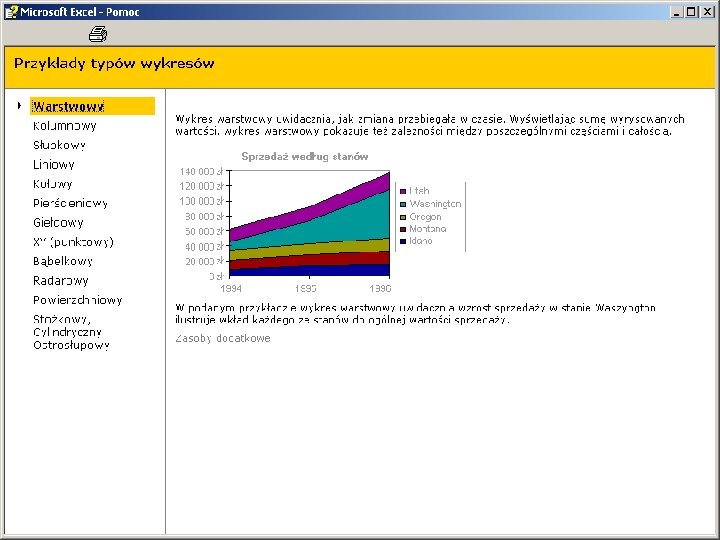Viewport: 720px width, 540px height.
Task: Click the heading Przykłady typów wykresów
Action: tap(114, 63)
